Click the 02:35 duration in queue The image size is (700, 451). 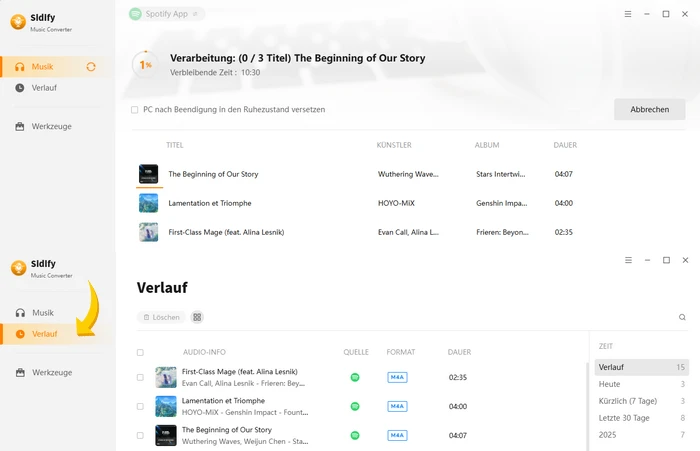[563, 232]
